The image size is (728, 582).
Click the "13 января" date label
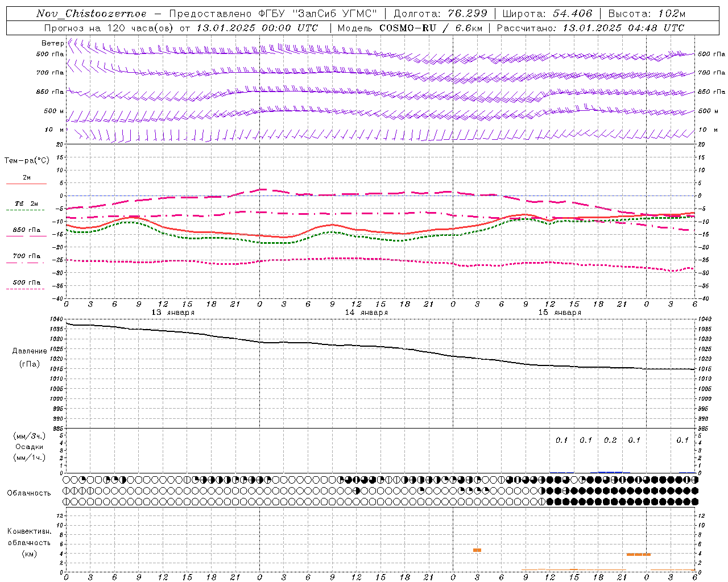click(x=173, y=313)
